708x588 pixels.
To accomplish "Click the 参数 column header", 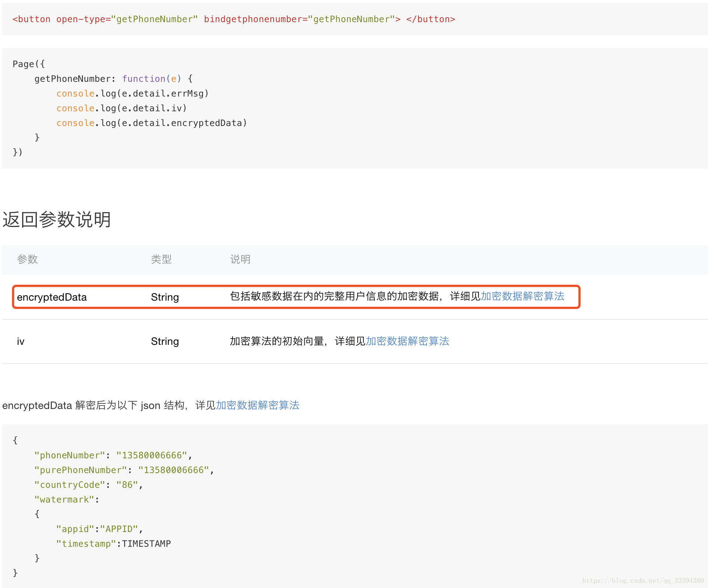I will click(x=27, y=259).
